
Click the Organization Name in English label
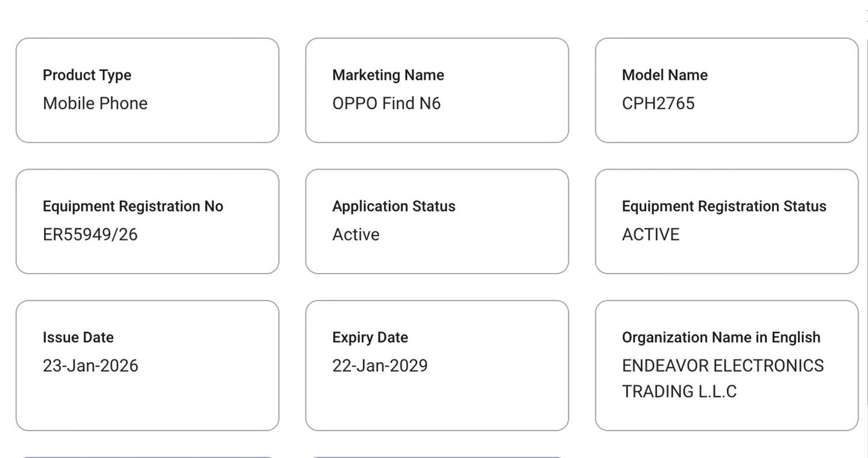pos(721,337)
